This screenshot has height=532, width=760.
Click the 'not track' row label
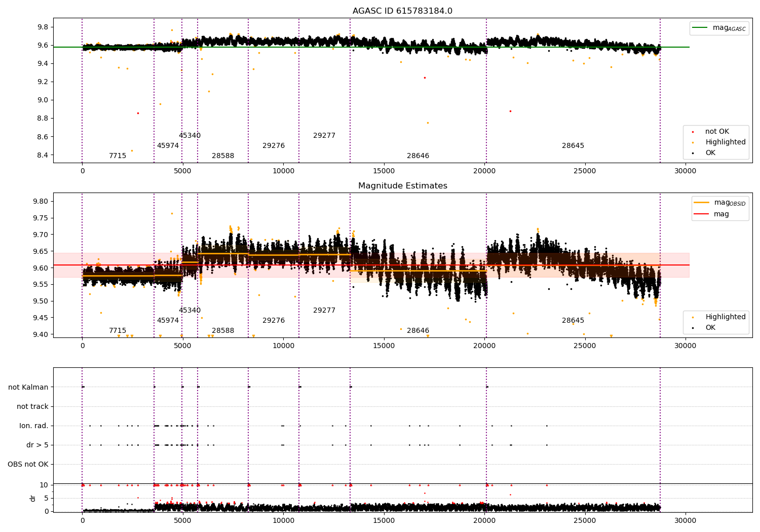pyautogui.click(x=32, y=406)
